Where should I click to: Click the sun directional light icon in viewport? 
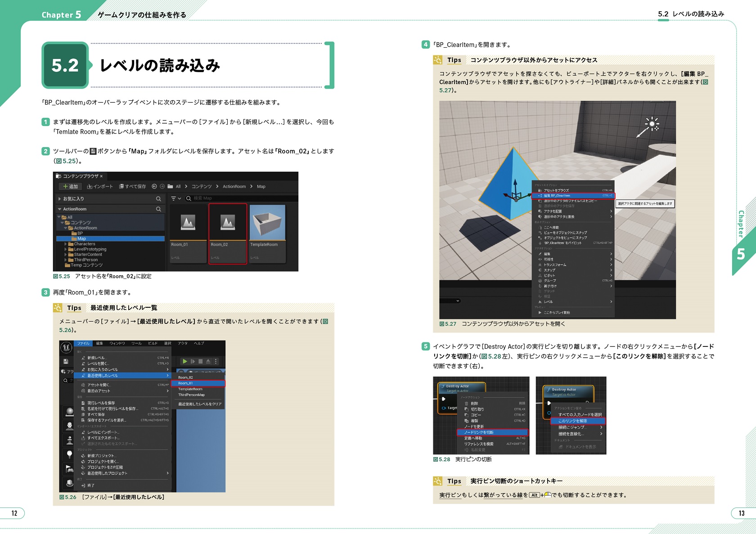click(652, 124)
